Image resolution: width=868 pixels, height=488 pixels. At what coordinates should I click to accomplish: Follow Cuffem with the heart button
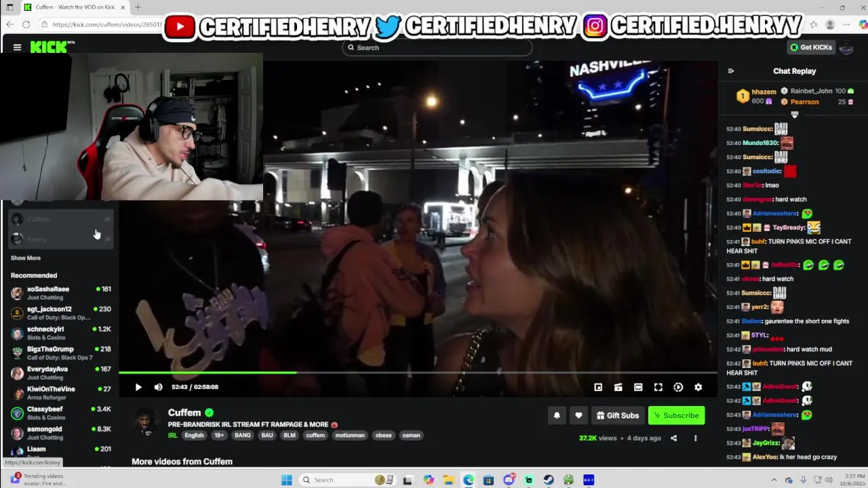578,415
